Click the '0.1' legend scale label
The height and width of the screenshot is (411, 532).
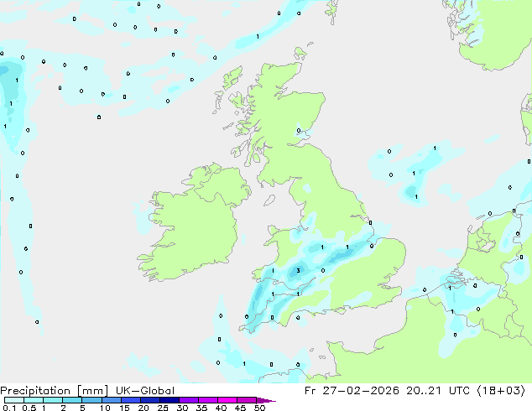point(9,408)
